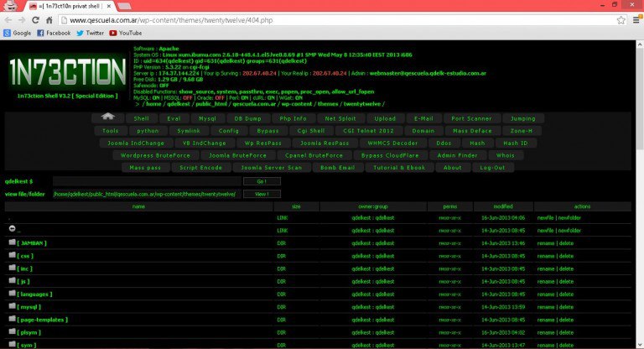Click the command input field
This screenshot has height=349, width=644.
[147, 181]
